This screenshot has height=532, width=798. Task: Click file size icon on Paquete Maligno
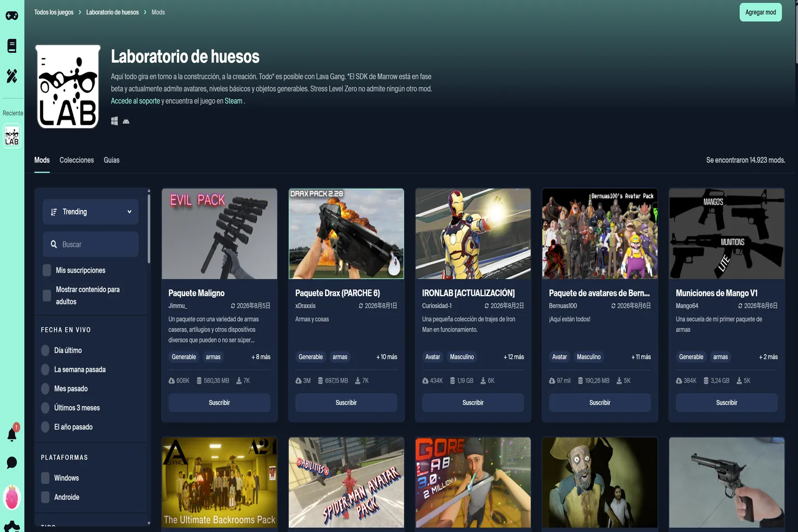pyautogui.click(x=199, y=381)
